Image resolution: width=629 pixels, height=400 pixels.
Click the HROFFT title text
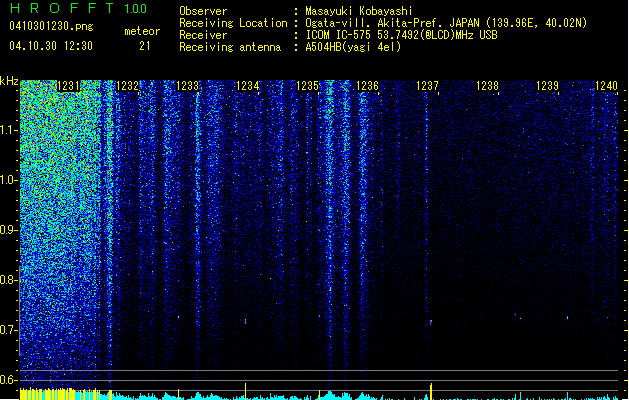point(62,8)
